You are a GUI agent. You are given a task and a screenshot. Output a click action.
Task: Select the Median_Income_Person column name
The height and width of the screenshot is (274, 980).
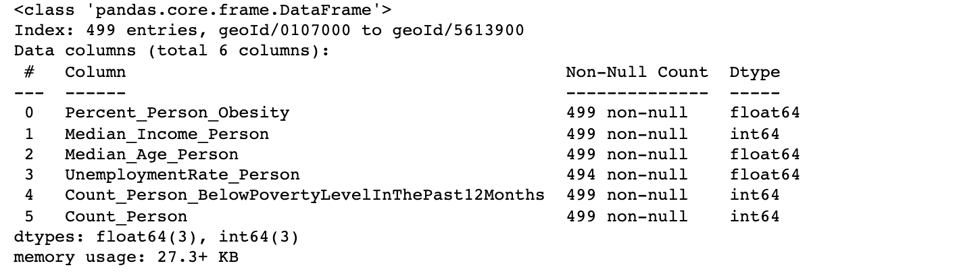[x=167, y=134]
